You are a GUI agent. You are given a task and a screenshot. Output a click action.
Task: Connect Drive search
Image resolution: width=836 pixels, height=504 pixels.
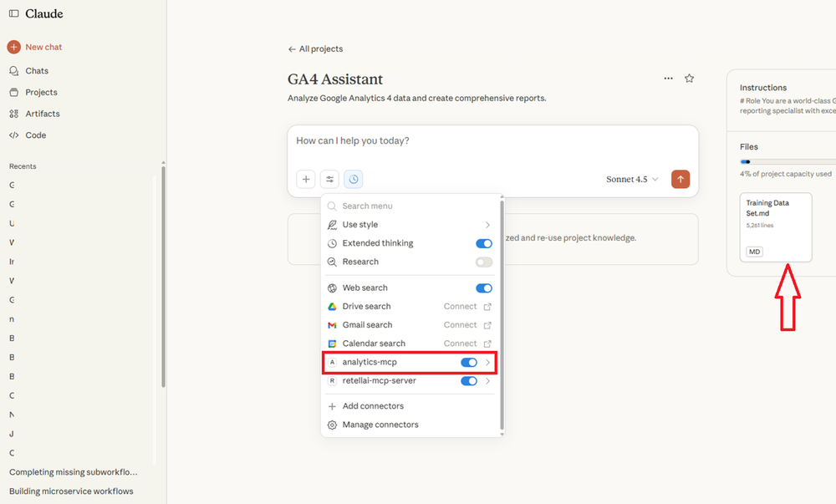pos(467,307)
